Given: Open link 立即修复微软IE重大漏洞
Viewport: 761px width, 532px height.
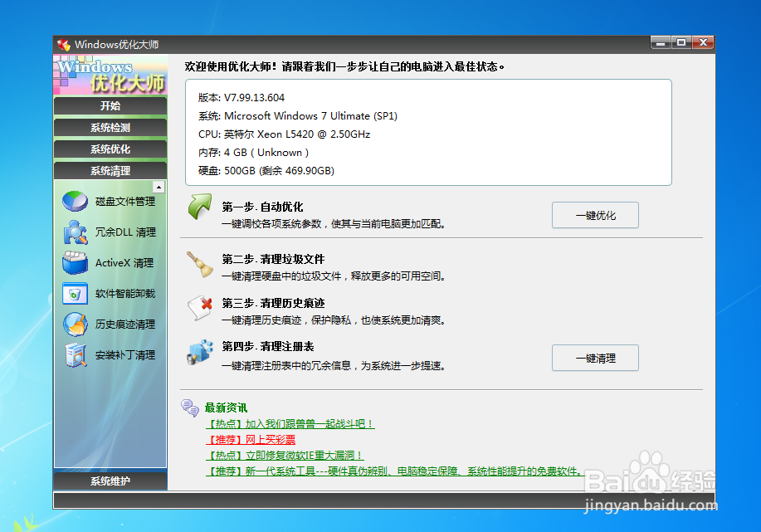Looking at the screenshot, I should click(285, 456).
